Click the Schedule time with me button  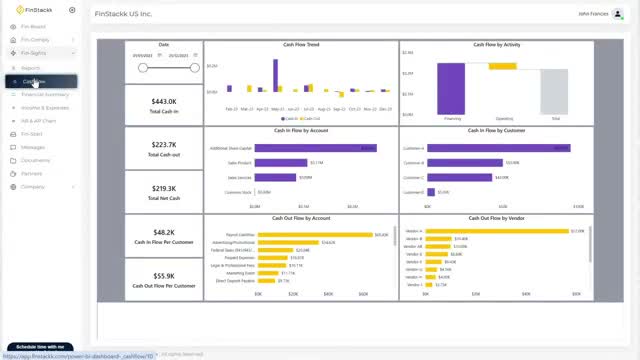40,347
